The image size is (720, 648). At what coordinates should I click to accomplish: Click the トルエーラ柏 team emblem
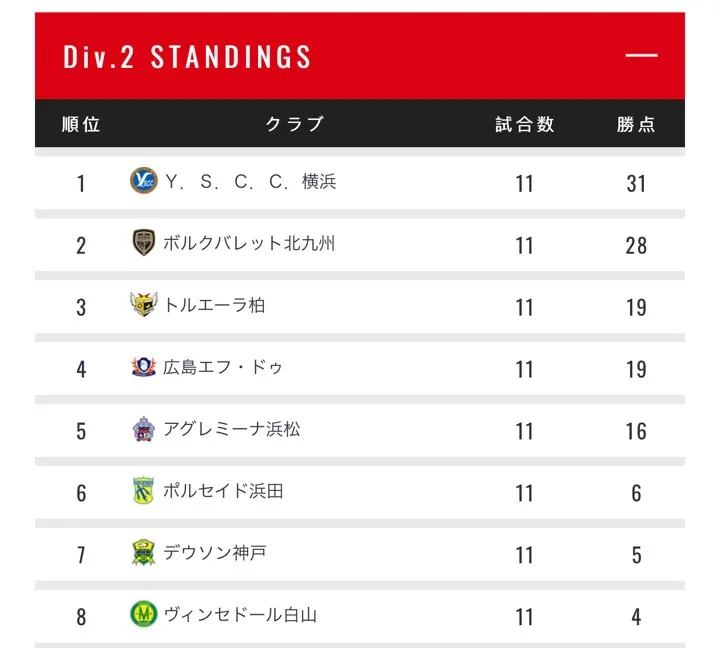click(x=144, y=305)
